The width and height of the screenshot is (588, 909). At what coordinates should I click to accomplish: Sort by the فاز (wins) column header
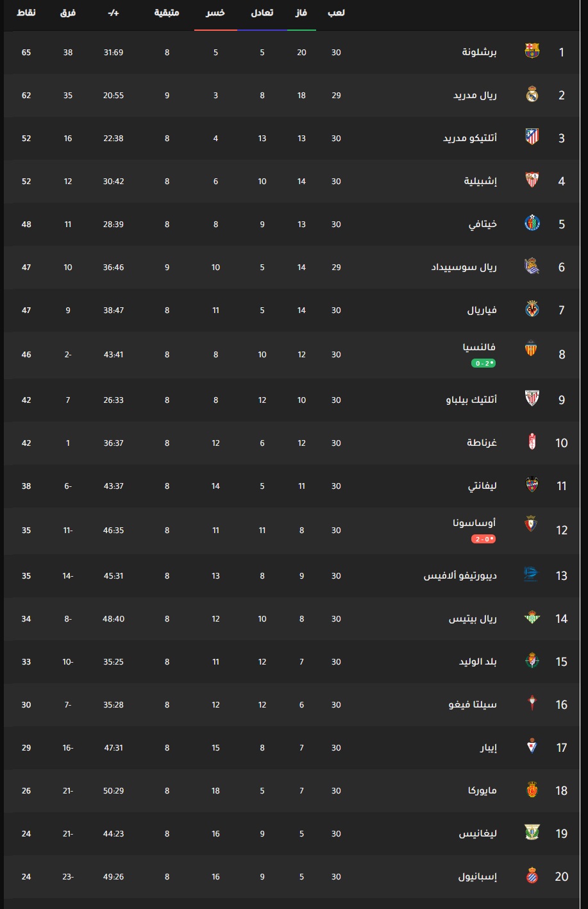(x=301, y=13)
